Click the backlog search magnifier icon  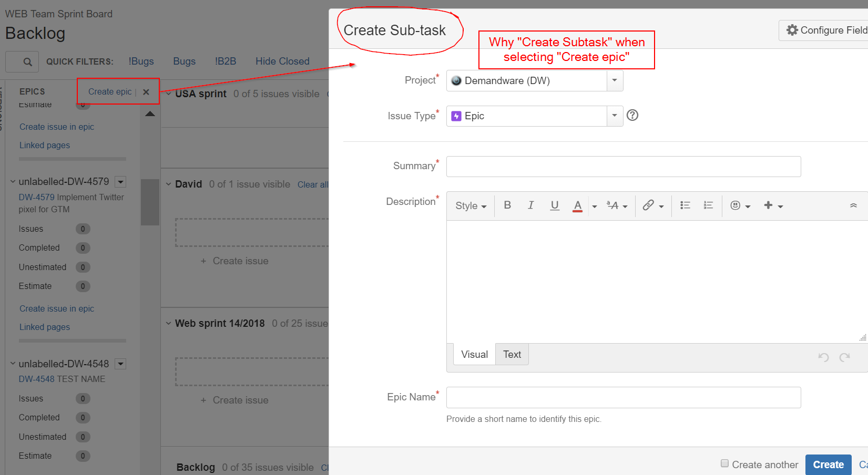27,62
